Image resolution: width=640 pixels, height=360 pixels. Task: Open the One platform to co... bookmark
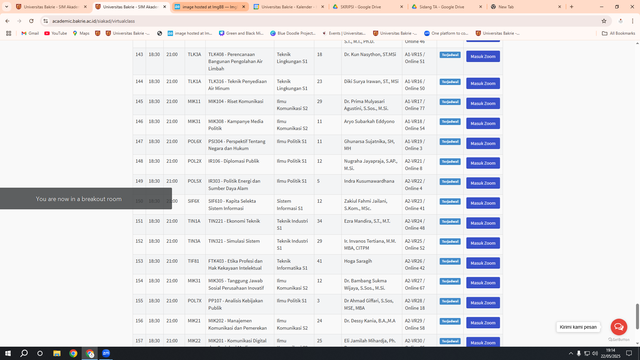[446, 33]
